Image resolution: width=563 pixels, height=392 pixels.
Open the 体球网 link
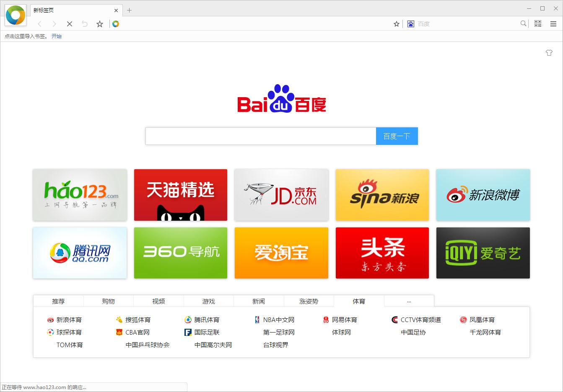point(341,332)
